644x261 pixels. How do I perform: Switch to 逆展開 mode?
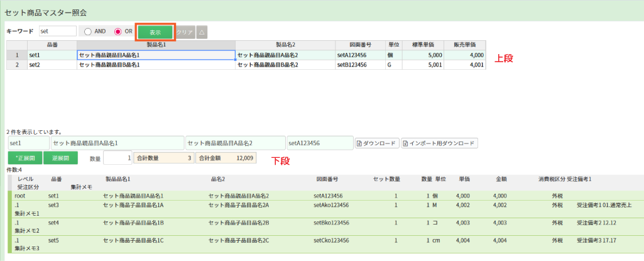60,158
